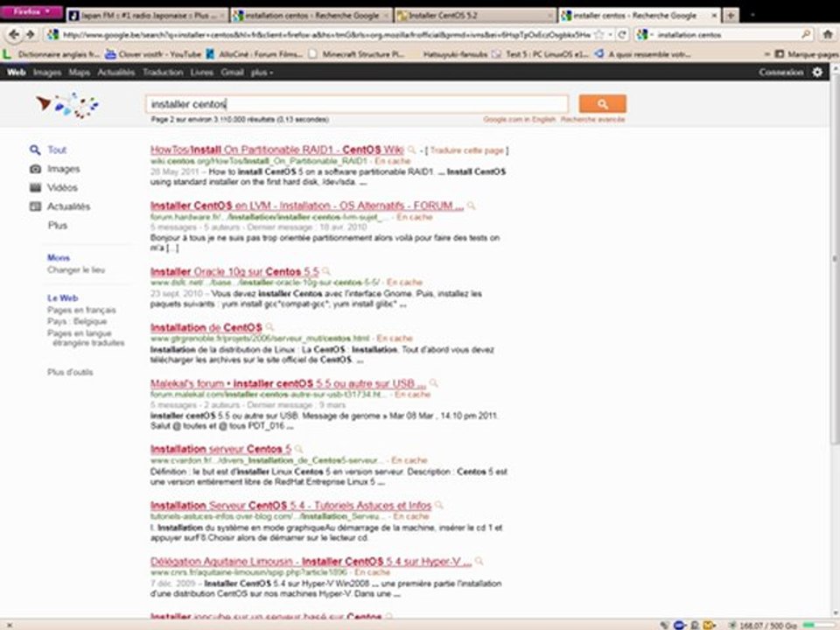Open the Installer Oracle 10g sur Centos 5.5 result
This screenshot has height=630, width=840.
click(234, 271)
